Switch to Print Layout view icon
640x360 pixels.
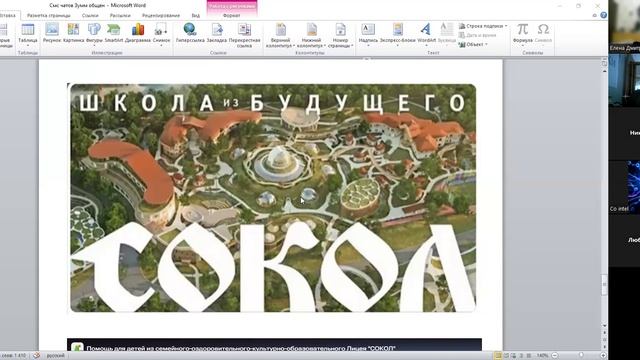(498, 356)
